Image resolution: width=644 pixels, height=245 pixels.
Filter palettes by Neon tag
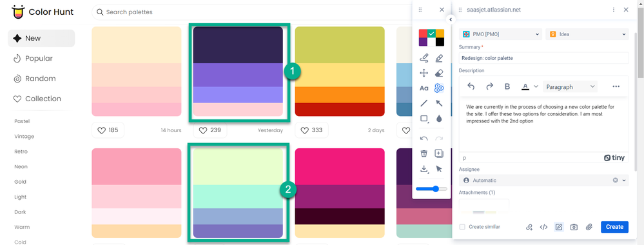[21, 167]
